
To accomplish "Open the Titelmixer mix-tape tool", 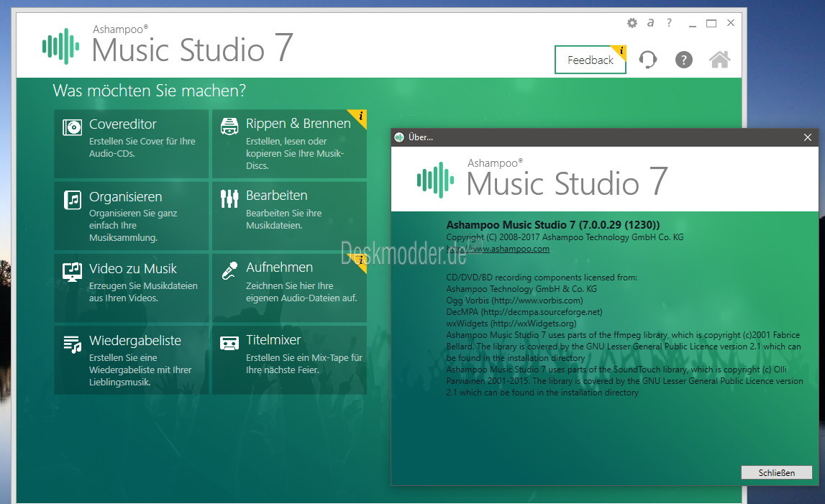I will 289,360.
